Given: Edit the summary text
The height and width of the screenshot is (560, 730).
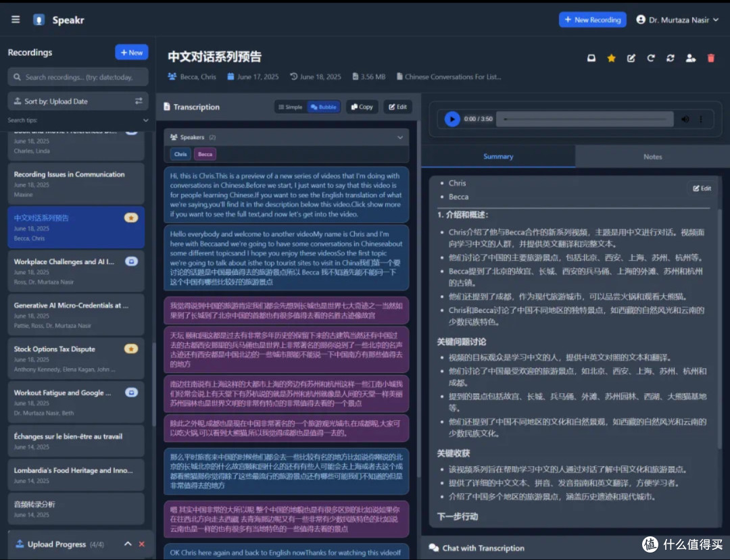Looking at the screenshot, I should pyautogui.click(x=702, y=188).
